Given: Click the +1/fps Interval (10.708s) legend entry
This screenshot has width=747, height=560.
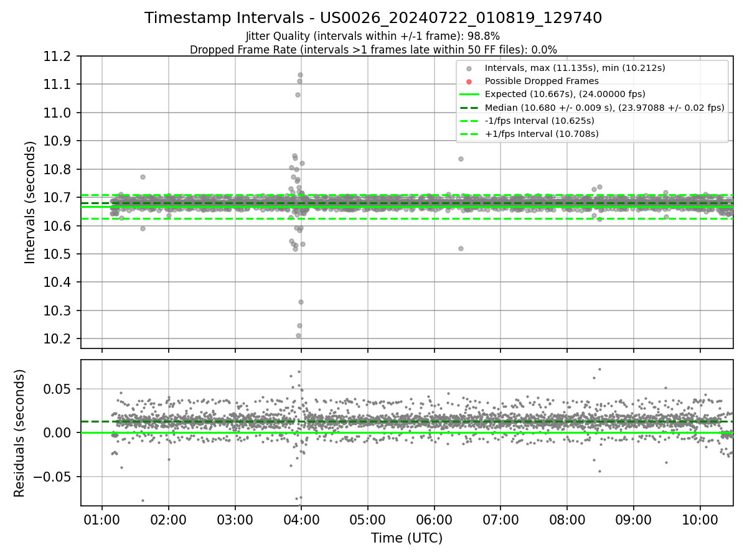Looking at the screenshot, I should 542,134.
